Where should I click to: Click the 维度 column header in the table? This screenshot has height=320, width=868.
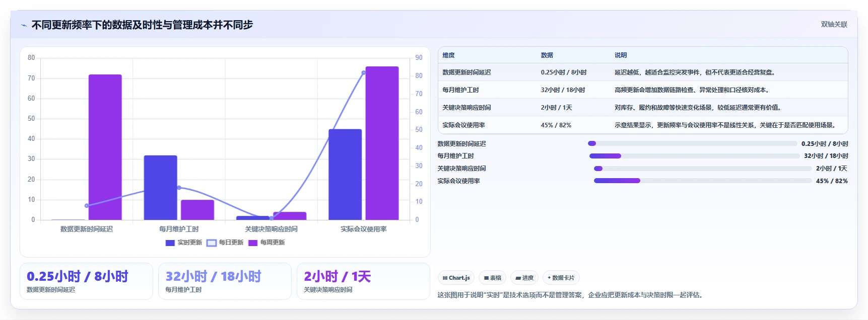pyautogui.click(x=448, y=55)
